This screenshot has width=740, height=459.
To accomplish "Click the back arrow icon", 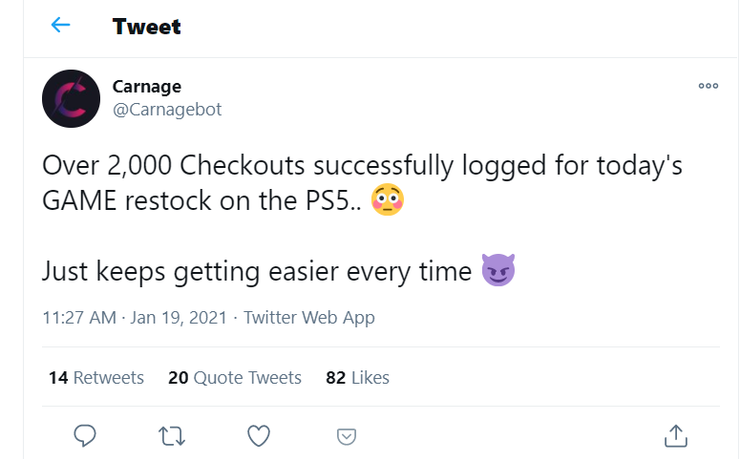I will (61, 26).
